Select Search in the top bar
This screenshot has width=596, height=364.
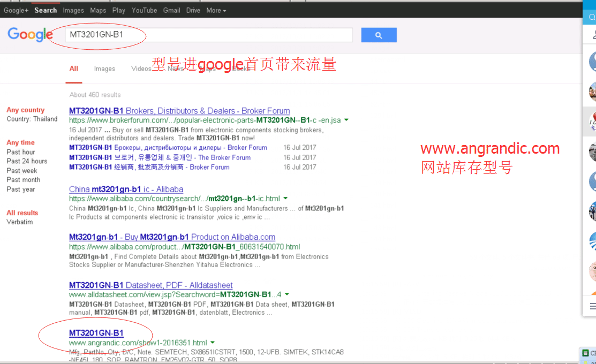[46, 10]
